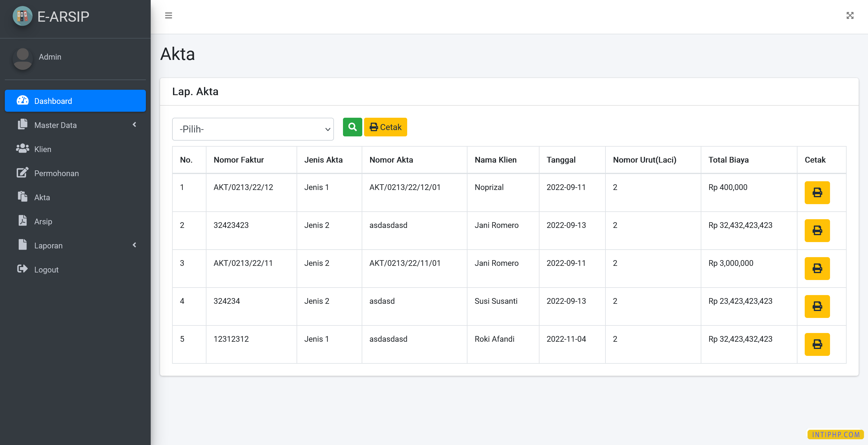Click Logout in the sidebar
The height and width of the screenshot is (445, 868).
pos(46,270)
